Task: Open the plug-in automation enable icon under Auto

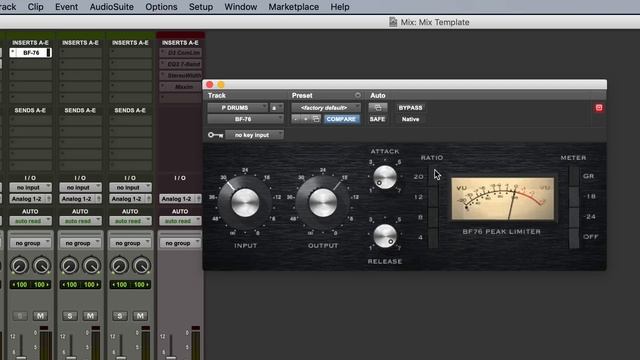Action: pos(378,108)
